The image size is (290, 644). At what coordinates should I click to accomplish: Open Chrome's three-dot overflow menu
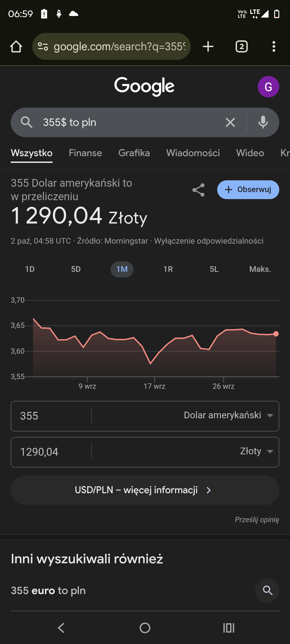tap(274, 47)
